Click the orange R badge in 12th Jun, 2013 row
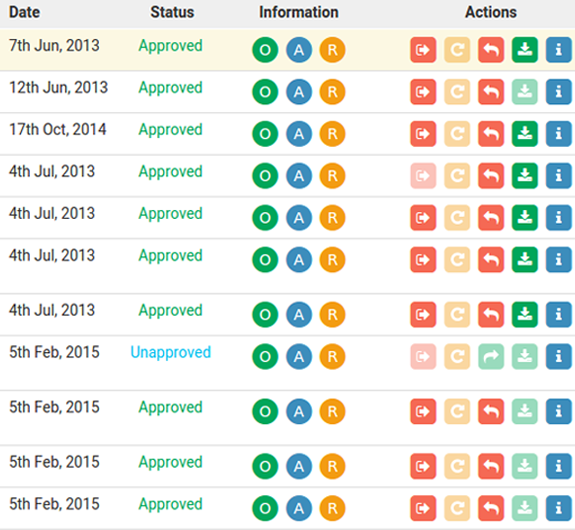 coord(332,92)
